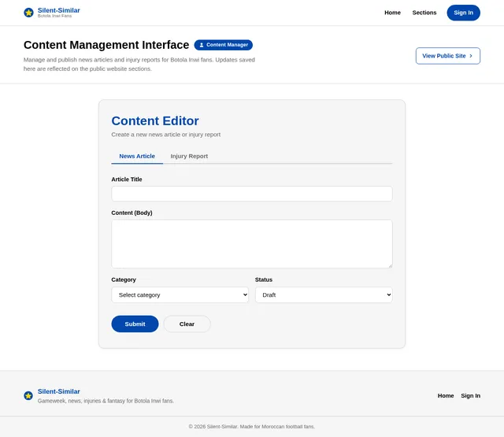Submit the content editor form
The width and height of the screenshot is (504, 437).
(135, 324)
